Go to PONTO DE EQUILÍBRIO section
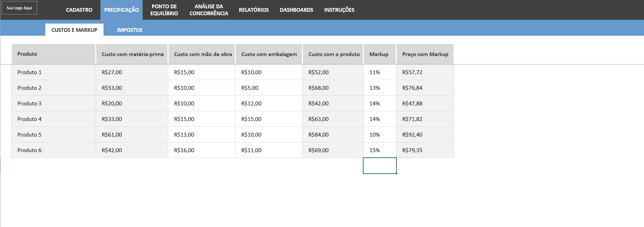This screenshot has width=644, height=227. click(164, 10)
